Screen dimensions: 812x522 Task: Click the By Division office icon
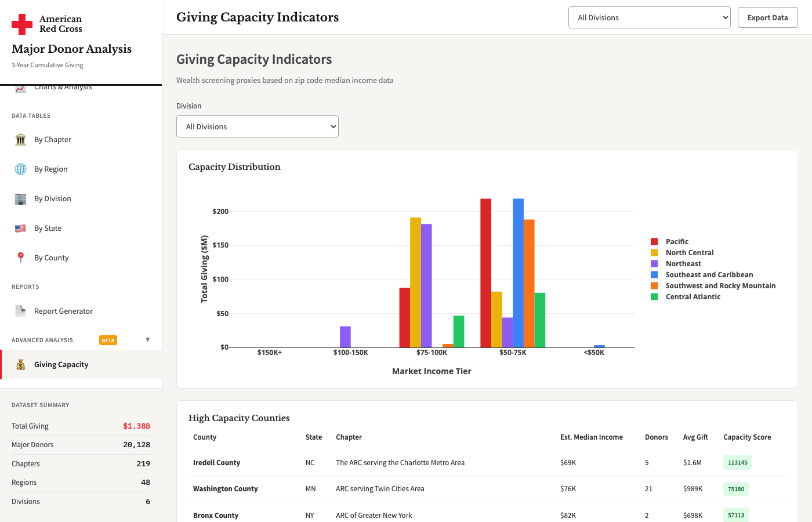click(21, 199)
